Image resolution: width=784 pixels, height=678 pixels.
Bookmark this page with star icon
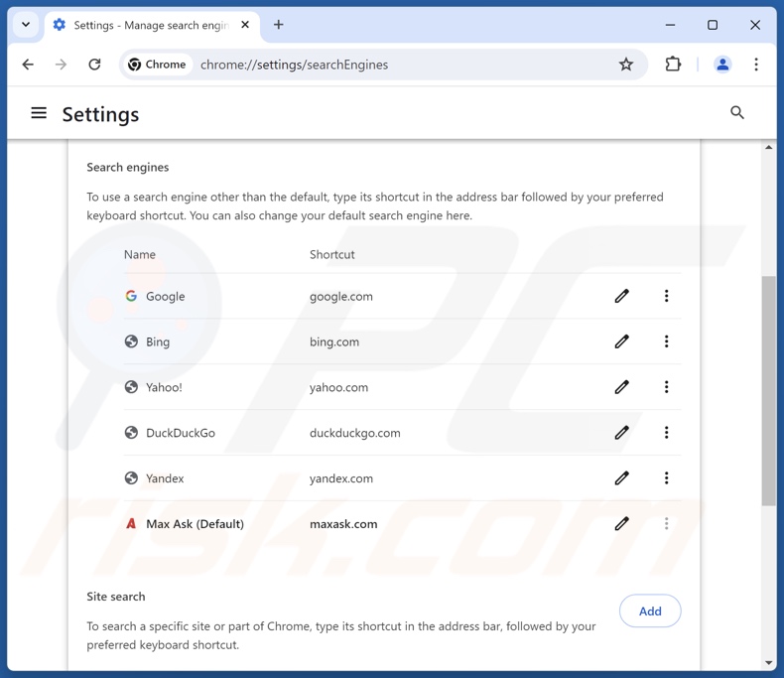point(626,65)
